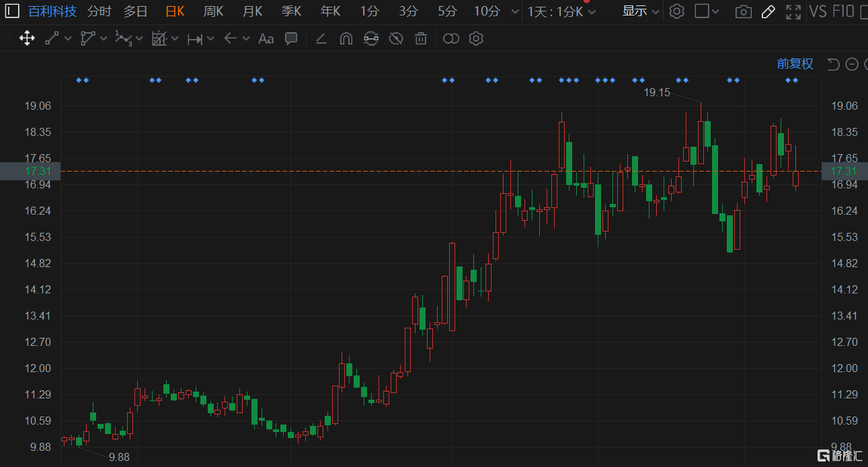Screen dimensions: 868x467
Task: Select the comment bubble annotation tool
Action: 291,39
